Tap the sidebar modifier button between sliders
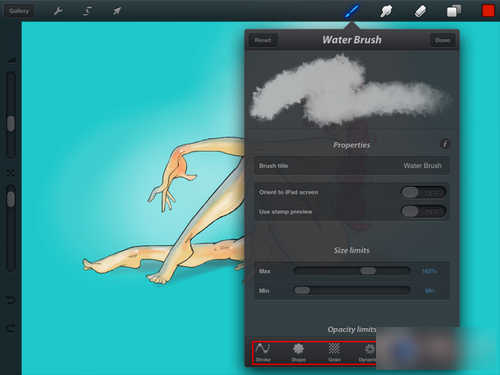 [x=11, y=172]
